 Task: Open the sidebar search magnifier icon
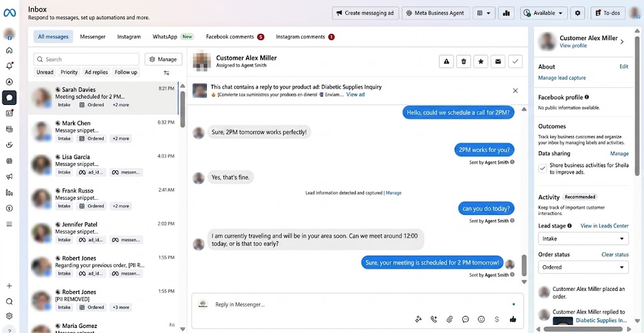pos(9,302)
